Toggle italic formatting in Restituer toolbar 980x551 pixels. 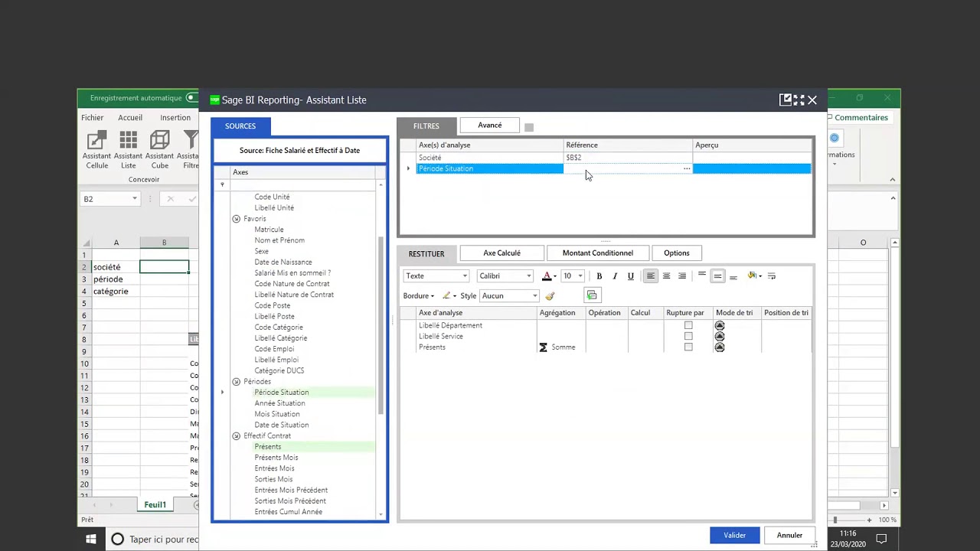coord(615,276)
